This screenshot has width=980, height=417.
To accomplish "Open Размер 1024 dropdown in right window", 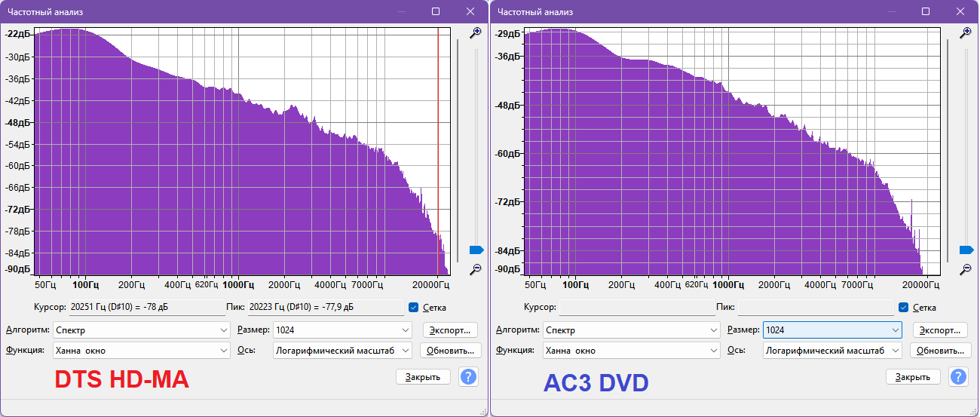I will 833,330.
